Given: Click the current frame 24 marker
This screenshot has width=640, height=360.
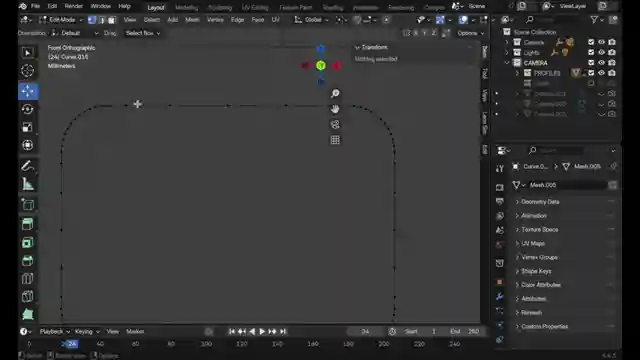Looking at the screenshot, I should click(71, 344).
